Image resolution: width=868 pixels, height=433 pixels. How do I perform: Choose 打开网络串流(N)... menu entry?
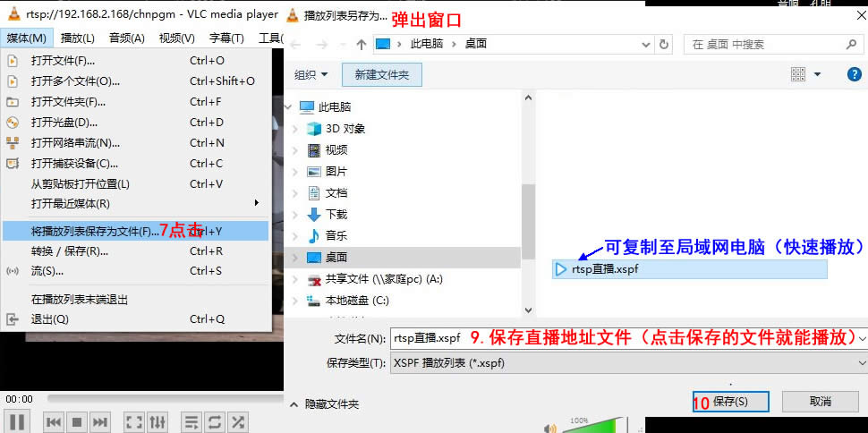pos(136,143)
